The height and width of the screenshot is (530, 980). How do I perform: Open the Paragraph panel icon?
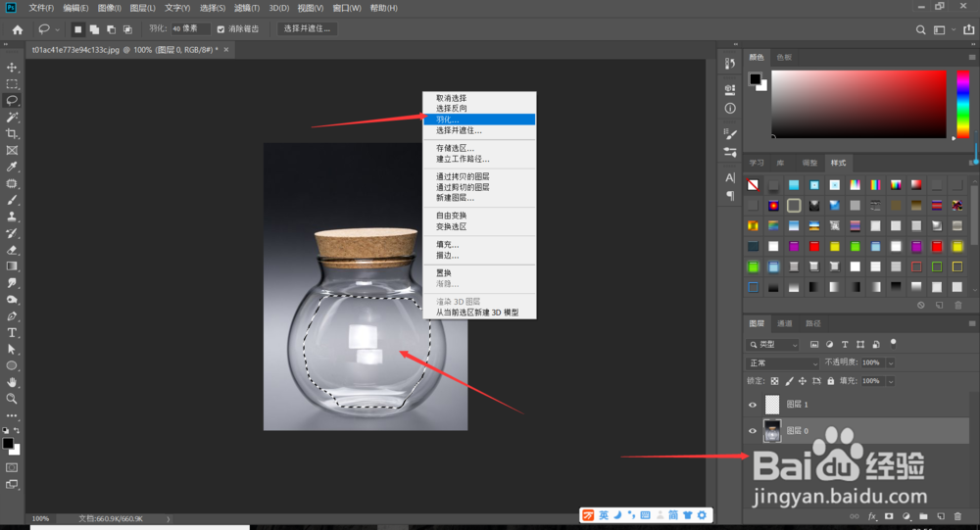pyautogui.click(x=730, y=196)
